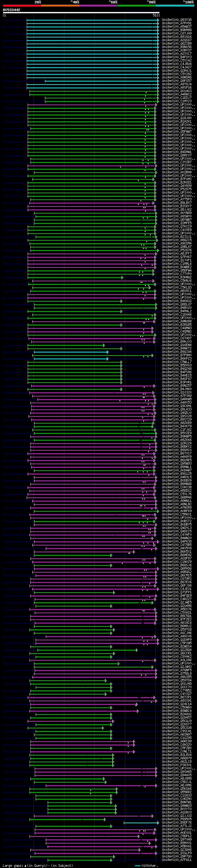The image size is (197, 868).
Task: Choose hit UniRef100_A0YN89
Action: coord(177,213)
